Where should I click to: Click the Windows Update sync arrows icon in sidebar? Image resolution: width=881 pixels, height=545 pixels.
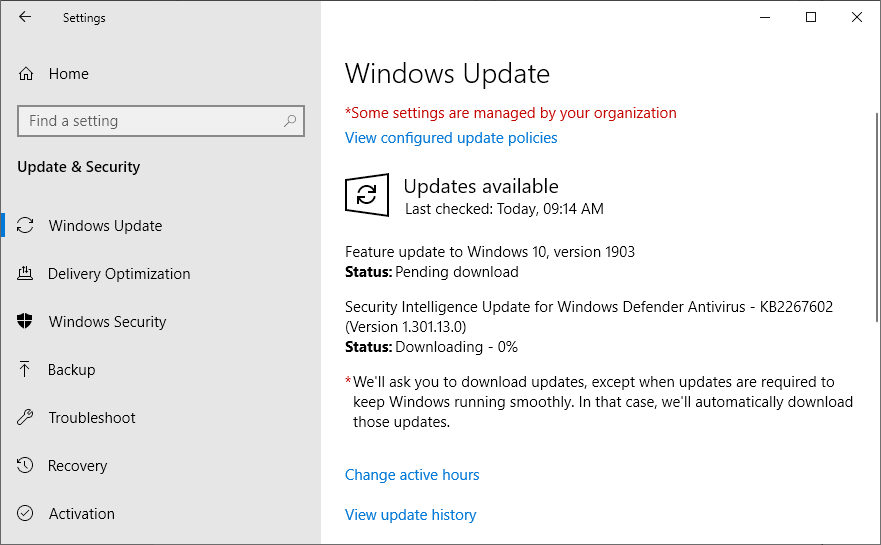point(25,225)
